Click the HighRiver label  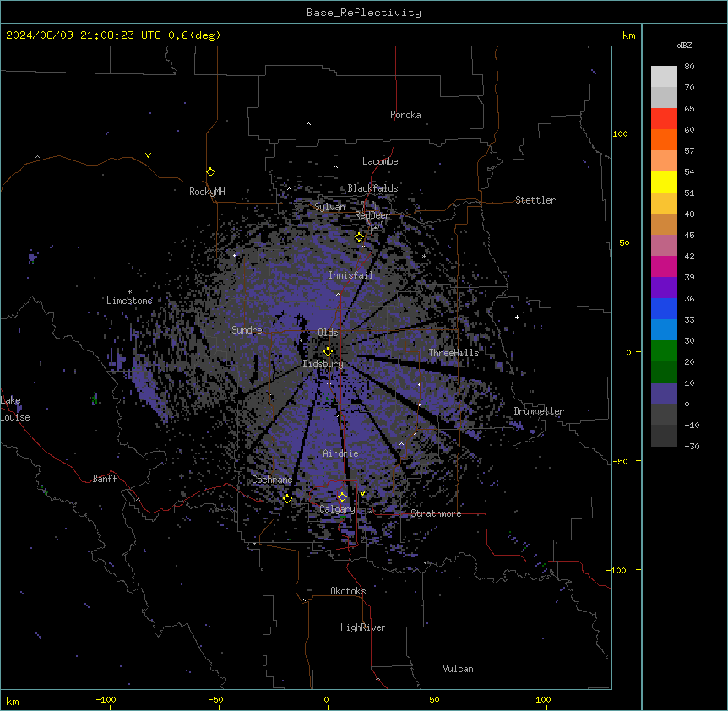363,627
